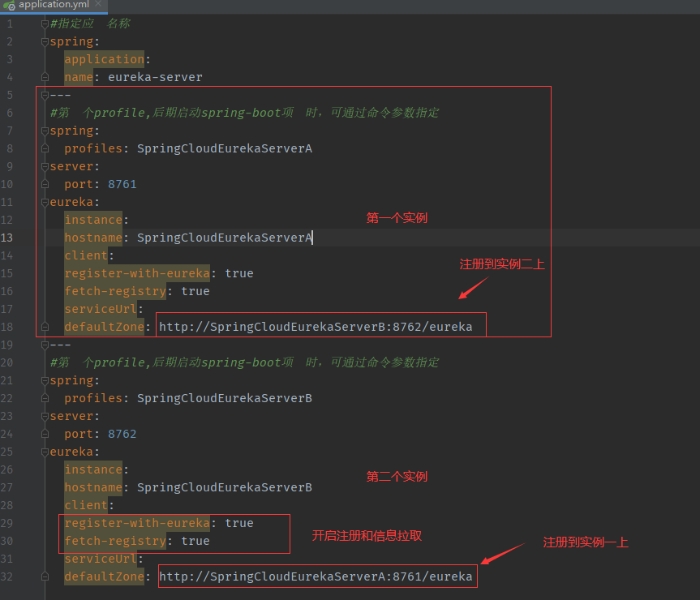
Task: Collapse the spring block at line 2
Action: click(45, 41)
